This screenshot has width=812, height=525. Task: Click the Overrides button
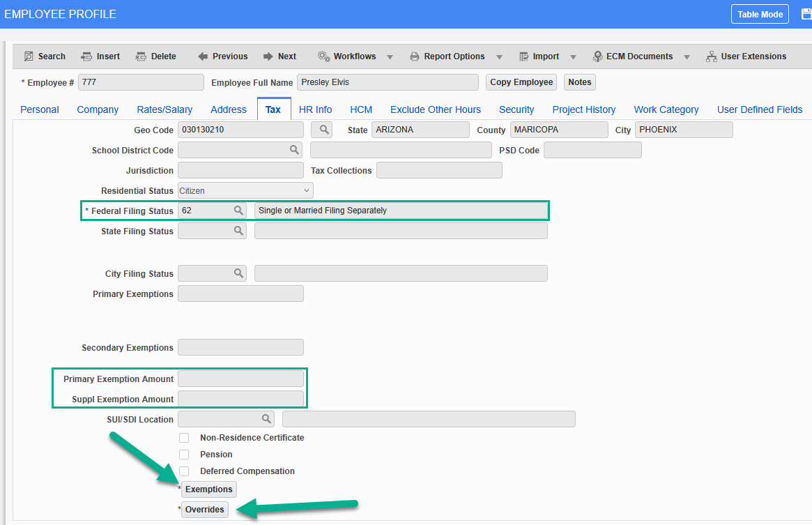pos(204,510)
